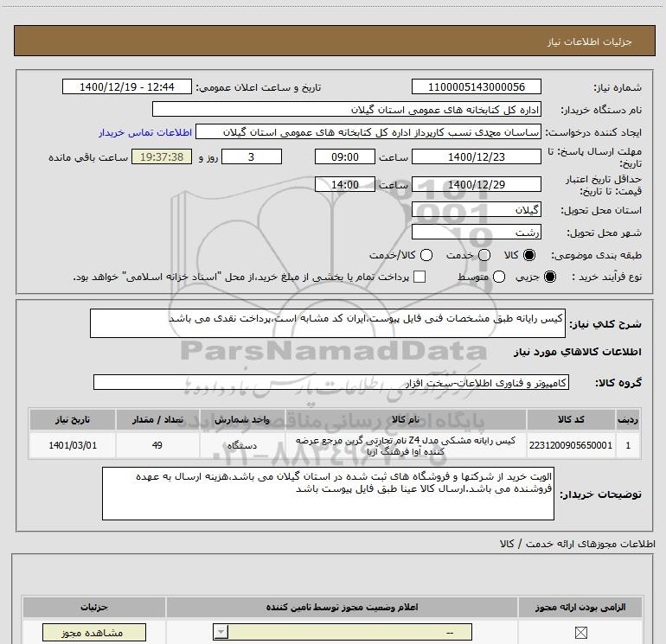Click the general need description text box

tap(328, 323)
